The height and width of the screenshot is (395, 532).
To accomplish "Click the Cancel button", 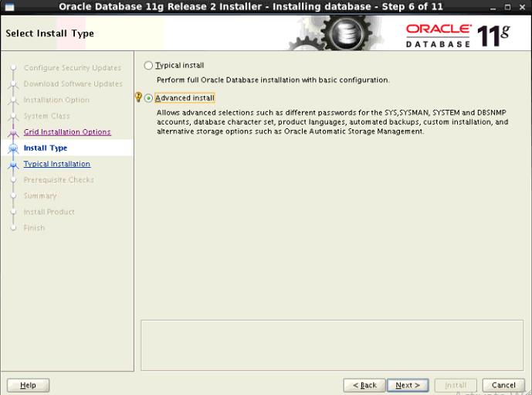I will point(503,385).
